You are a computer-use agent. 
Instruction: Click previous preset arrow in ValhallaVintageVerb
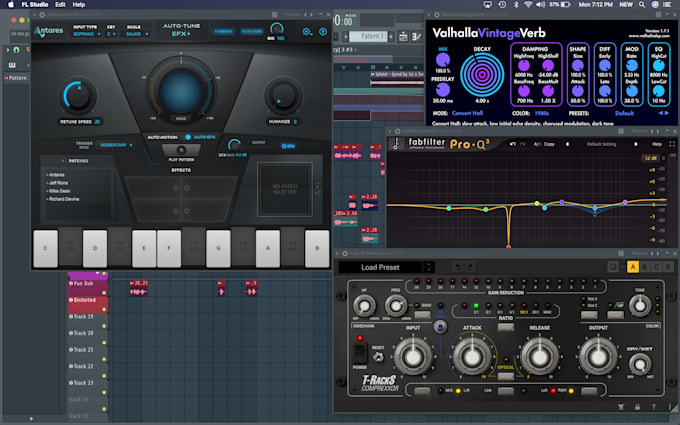point(660,113)
